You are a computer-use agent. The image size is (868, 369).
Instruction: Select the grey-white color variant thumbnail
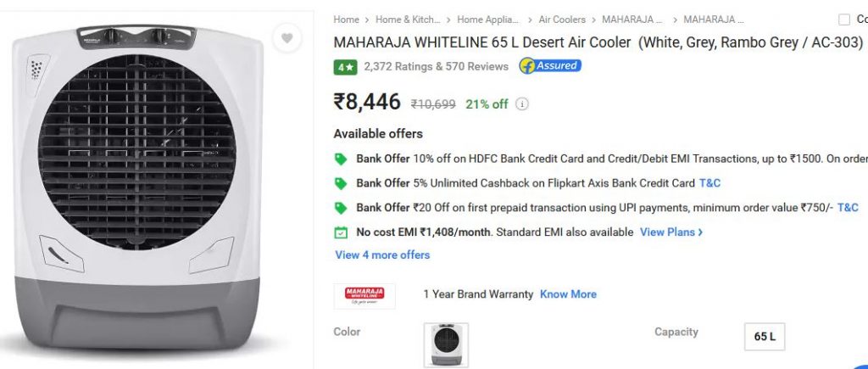446,344
